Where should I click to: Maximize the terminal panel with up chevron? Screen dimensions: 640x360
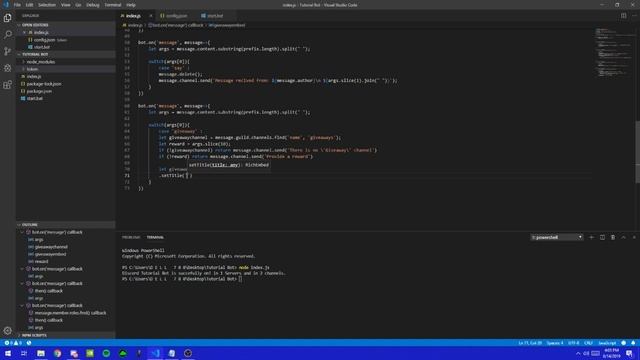tap(623, 237)
